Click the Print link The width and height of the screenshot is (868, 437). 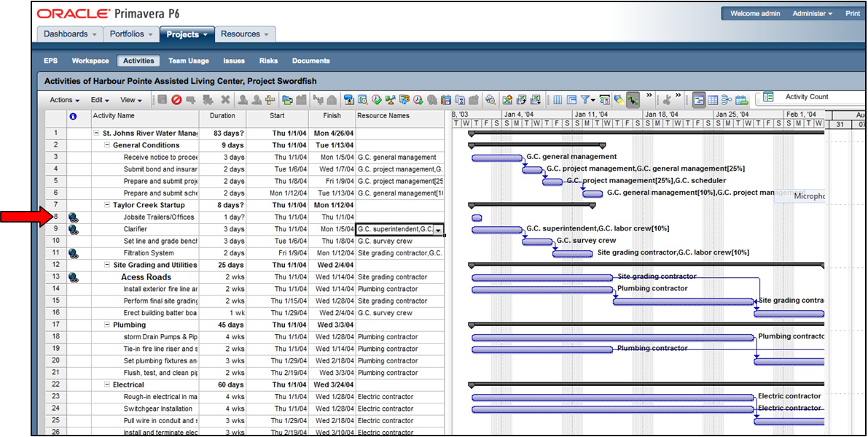[852, 14]
